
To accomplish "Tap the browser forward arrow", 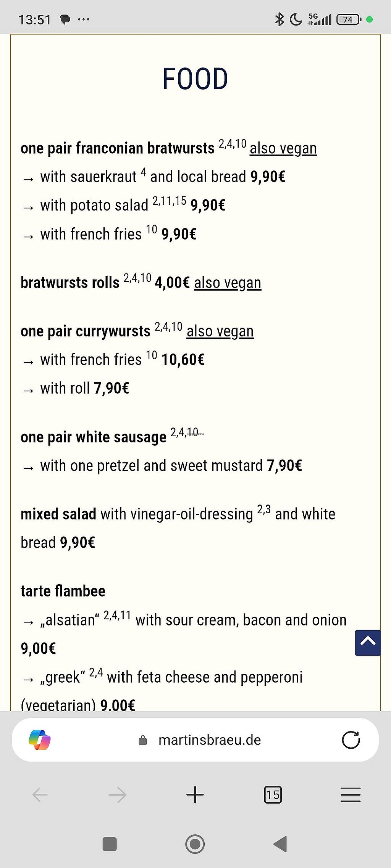I will (x=117, y=795).
